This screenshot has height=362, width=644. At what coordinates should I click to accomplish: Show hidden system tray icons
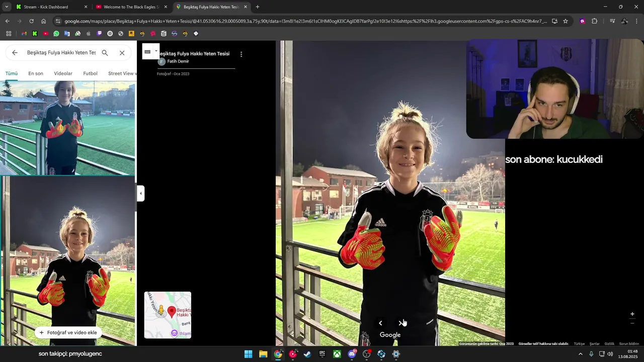click(x=581, y=354)
